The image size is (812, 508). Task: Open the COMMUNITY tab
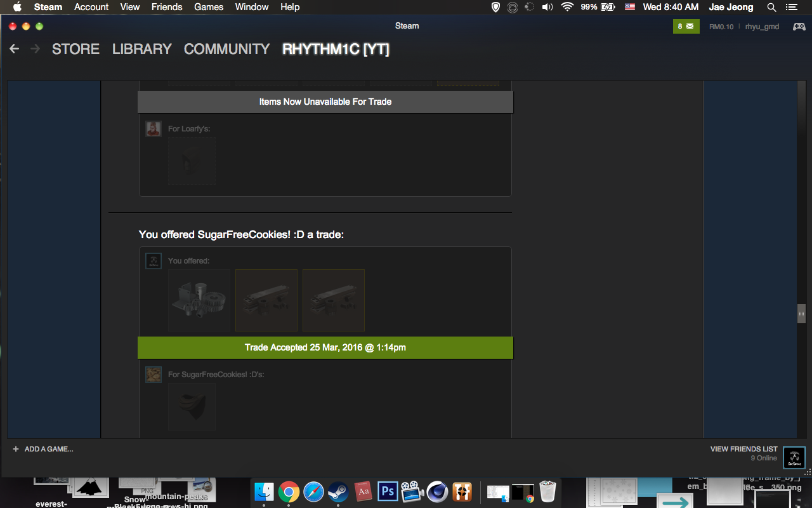click(226, 49)
